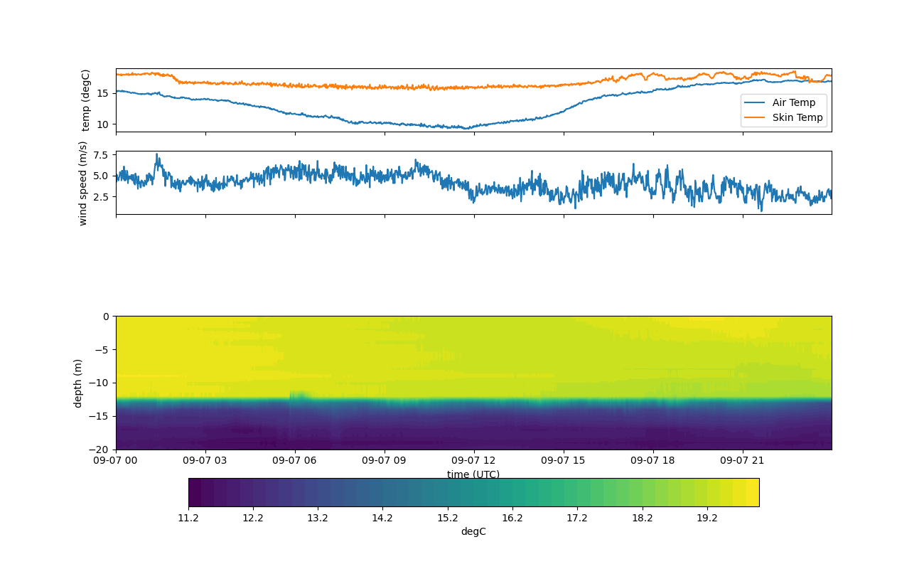The image size is (924, 569).
Task: Click the Skin Temp legend entry
Action: click(797, 117)
